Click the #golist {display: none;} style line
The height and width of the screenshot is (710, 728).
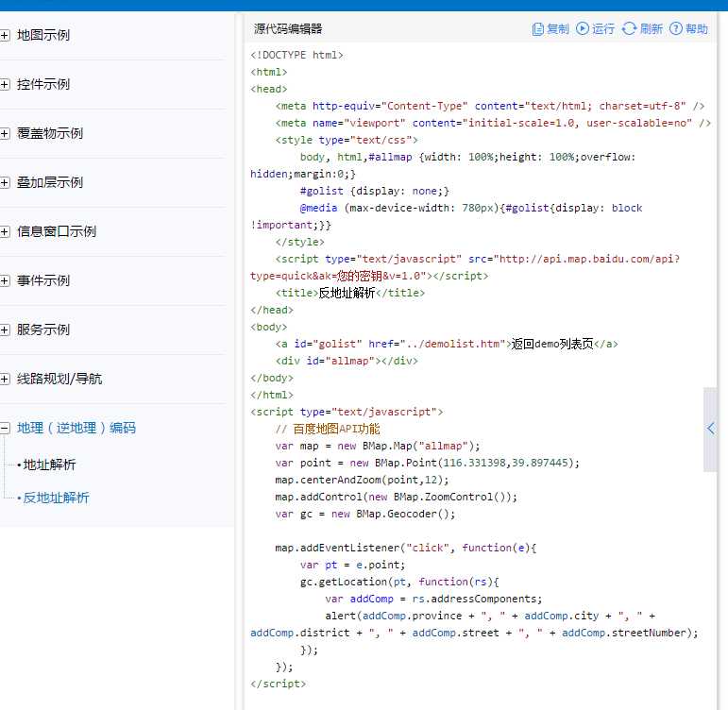[374, 191]
